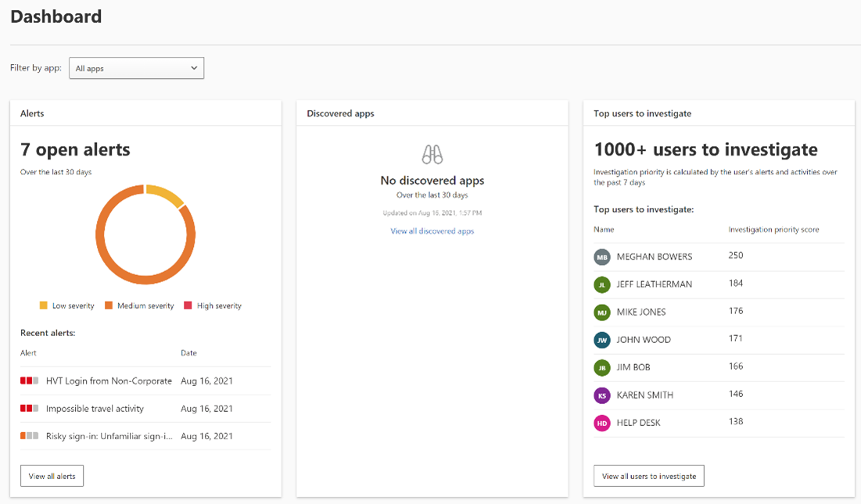Click Jim Bob's JB avatar icon
Viewport: 861px width, 504px height.
pyautogui.click(x=601, y=367)
